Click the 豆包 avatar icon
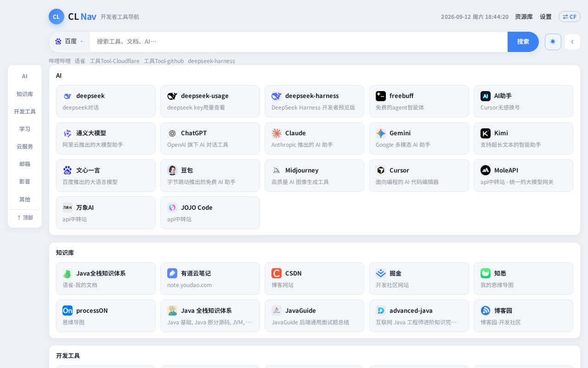 coord(172,170)
